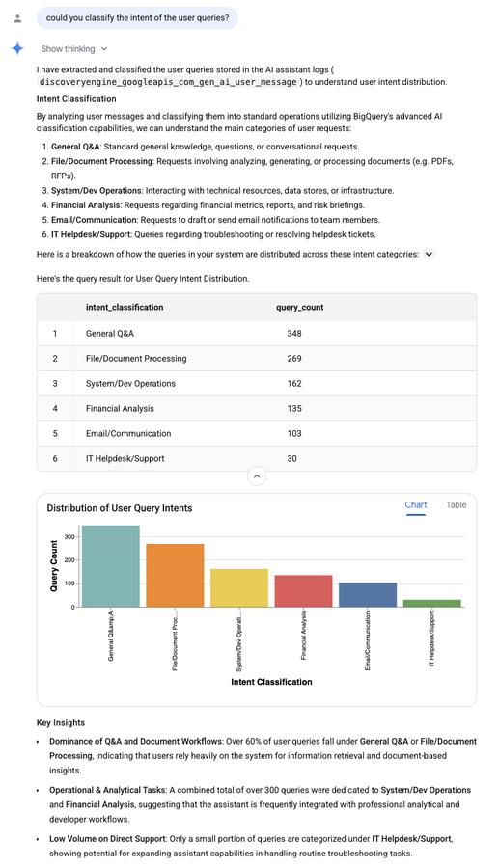Screen dimensions: 499x868
Task: Click the red Financial Analysis bar
Action: [303, 590]
